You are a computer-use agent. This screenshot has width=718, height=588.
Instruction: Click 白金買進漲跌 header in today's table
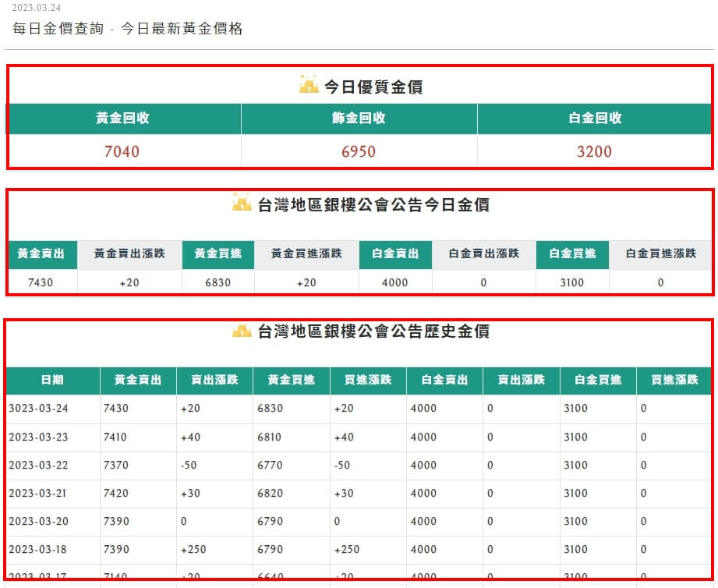click(x=661, y=254)
